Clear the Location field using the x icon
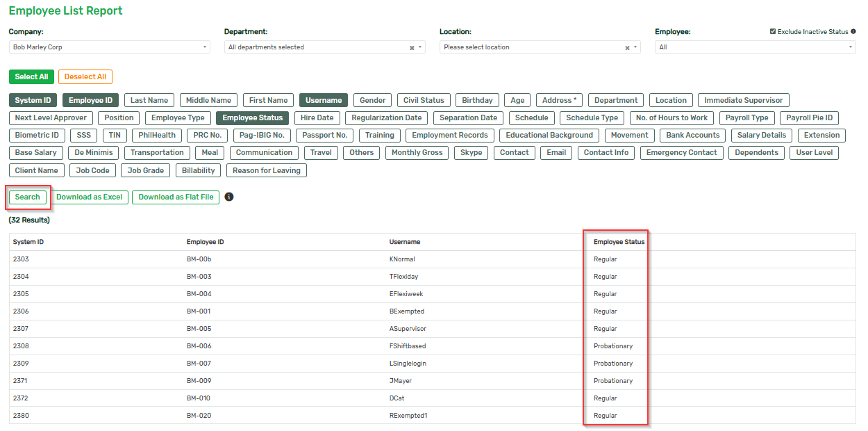The image size is (868, 431). pyautogui.click(x=627, y=48)
